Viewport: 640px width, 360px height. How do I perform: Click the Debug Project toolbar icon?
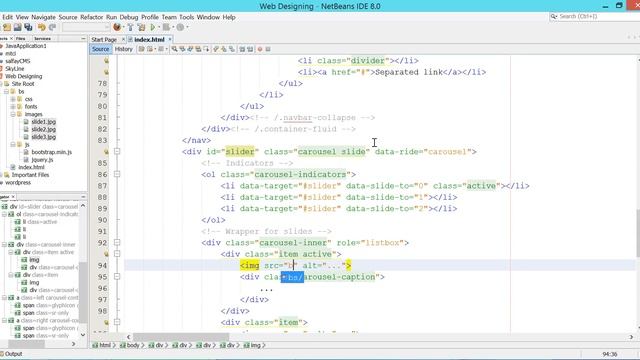[x=166, y=27]
